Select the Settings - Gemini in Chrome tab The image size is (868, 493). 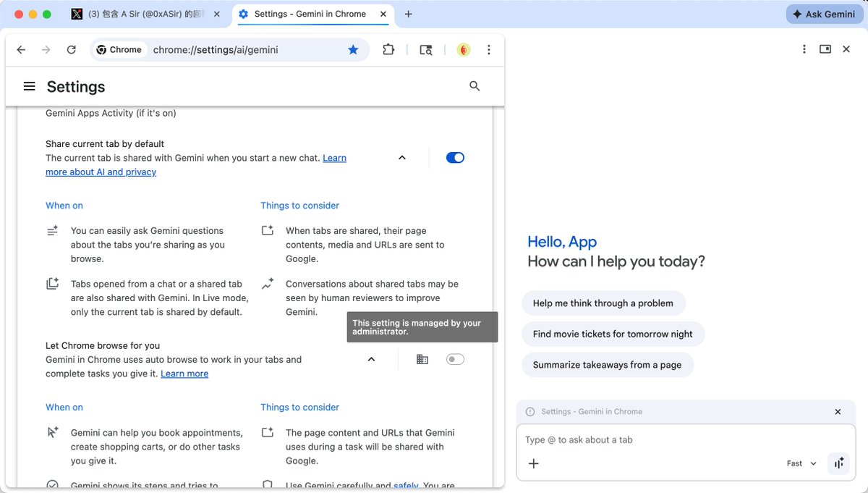pyautogui.click(x=311, y=14)
